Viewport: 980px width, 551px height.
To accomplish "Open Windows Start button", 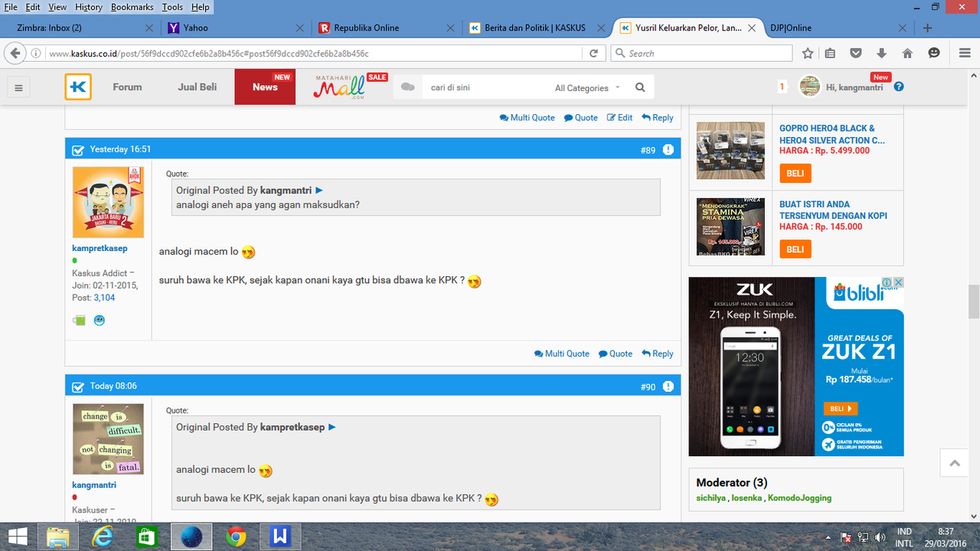I will 18,537.
